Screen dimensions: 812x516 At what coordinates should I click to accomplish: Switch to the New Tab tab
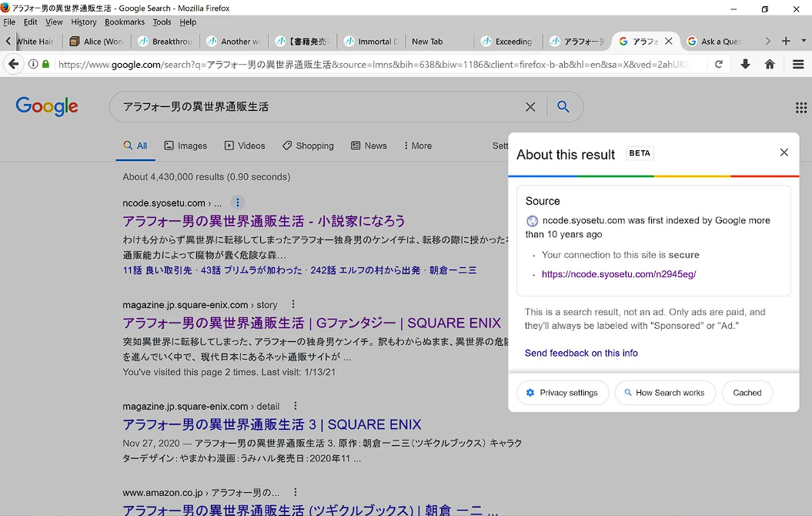[440, 42]
